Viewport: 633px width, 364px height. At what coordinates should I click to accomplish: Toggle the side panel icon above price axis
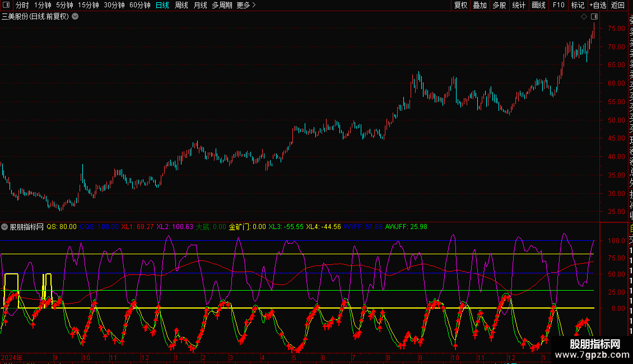[594, 17]
